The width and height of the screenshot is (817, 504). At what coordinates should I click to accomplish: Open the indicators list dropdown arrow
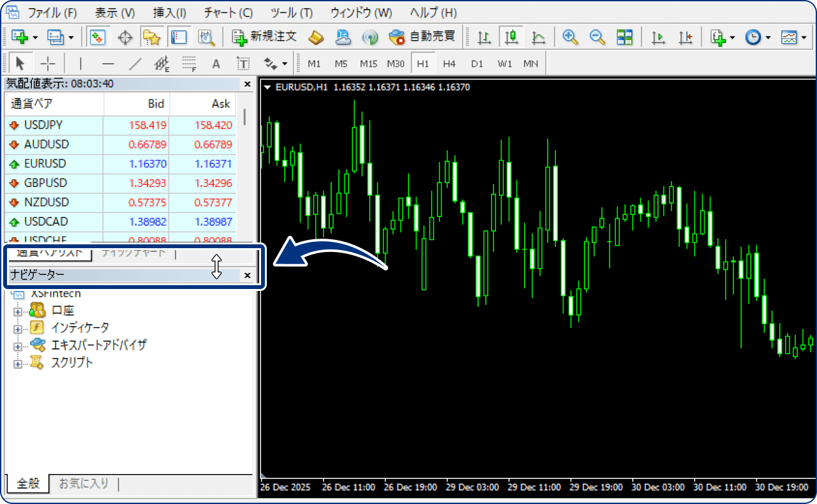(732, 38)
